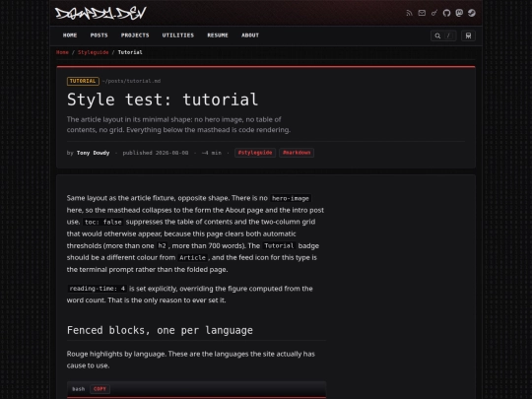The width and height of the screenshot is (532, 399).
Task: Click the icon button right of search
Action: [468, 35]
